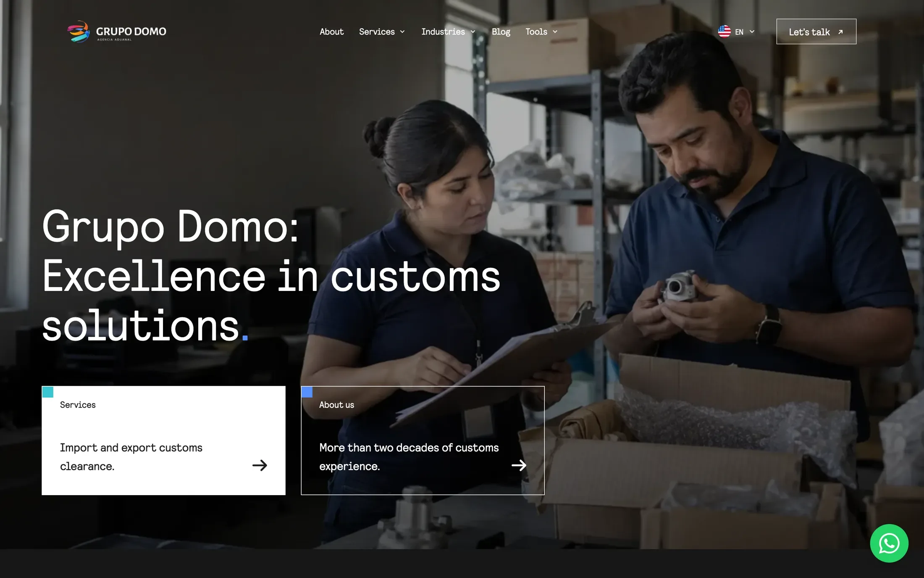Click the Grupo Domo logo

point(117,32)
